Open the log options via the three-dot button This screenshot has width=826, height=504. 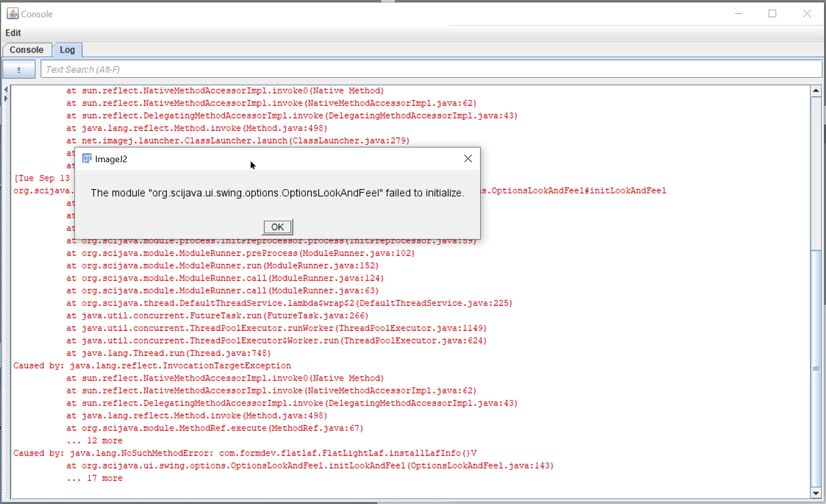19,68
